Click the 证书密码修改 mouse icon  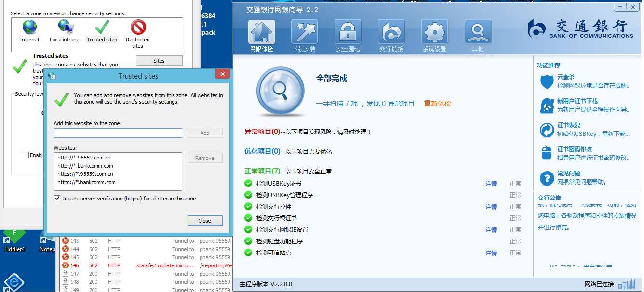pos(547,154)
